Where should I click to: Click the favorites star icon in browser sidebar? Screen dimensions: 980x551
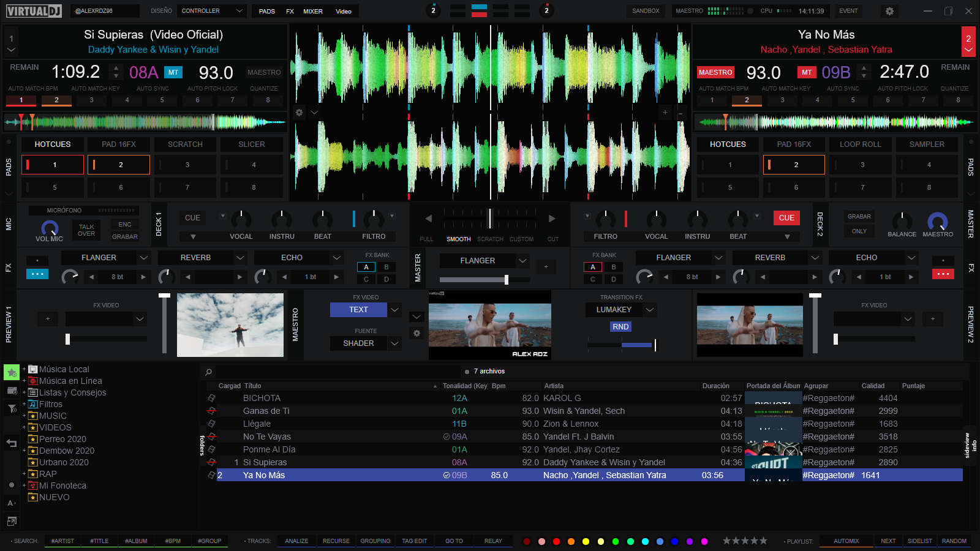[12, 372]
